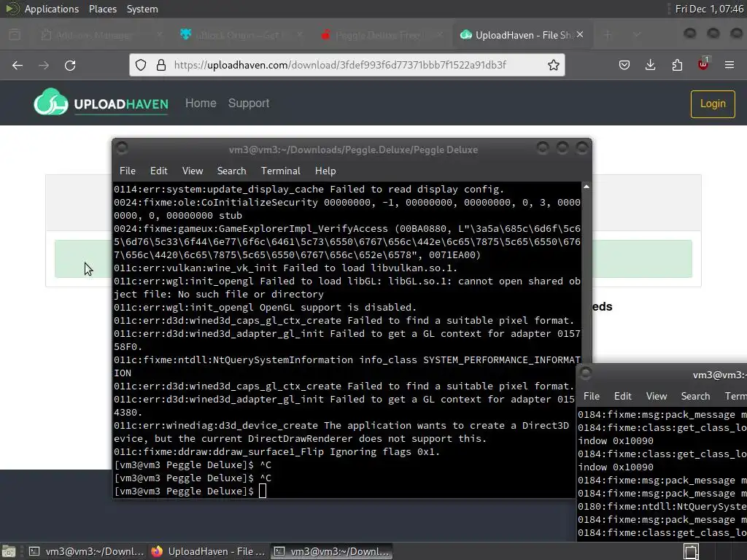Open the System menu
The height and width of the screenshot is (560, 747).
click(x=142, y=9)
